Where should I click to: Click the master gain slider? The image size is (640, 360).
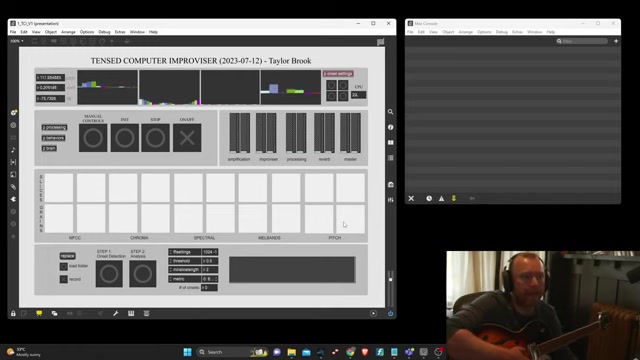[350, 133]
